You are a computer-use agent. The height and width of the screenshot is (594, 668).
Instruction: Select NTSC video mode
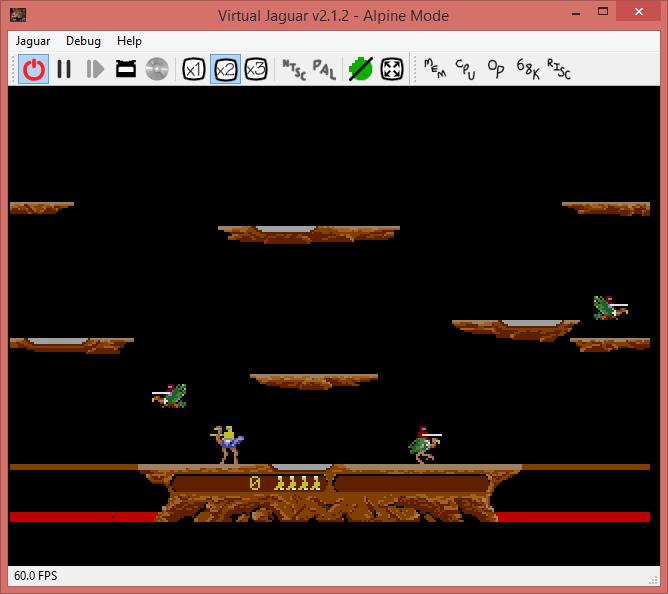[x=293, y=69]
